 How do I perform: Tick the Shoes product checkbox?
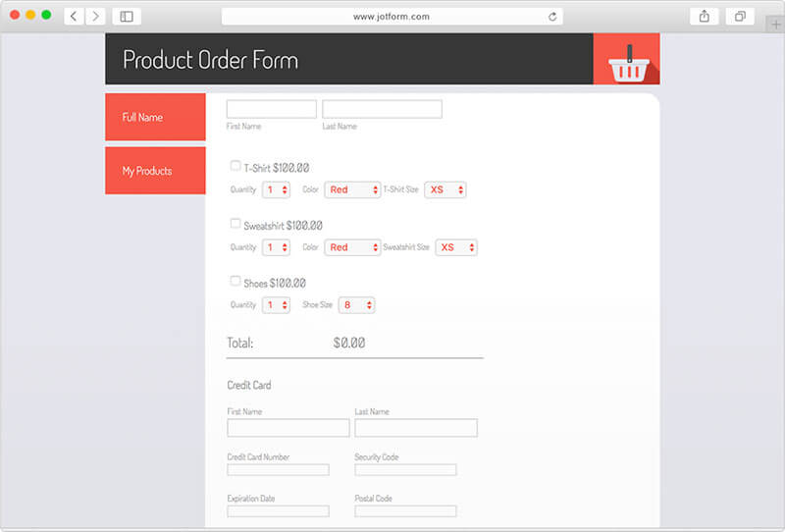coord(235,281)
